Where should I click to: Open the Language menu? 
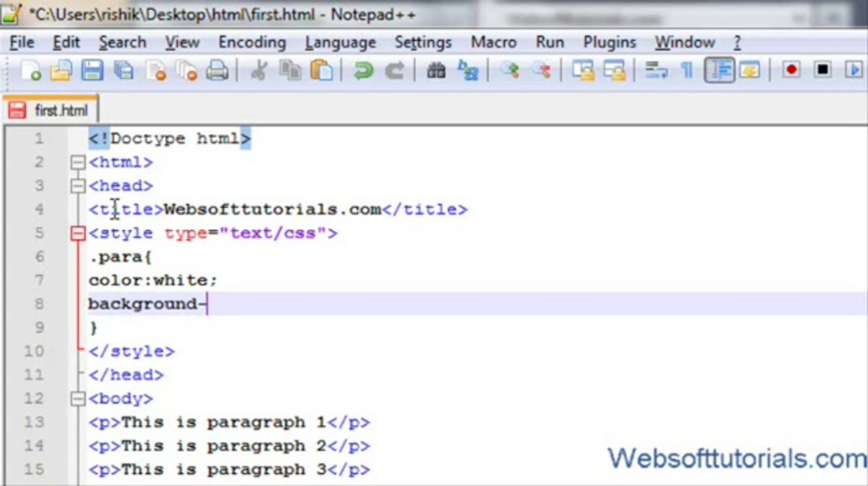(x=341, y=43)
